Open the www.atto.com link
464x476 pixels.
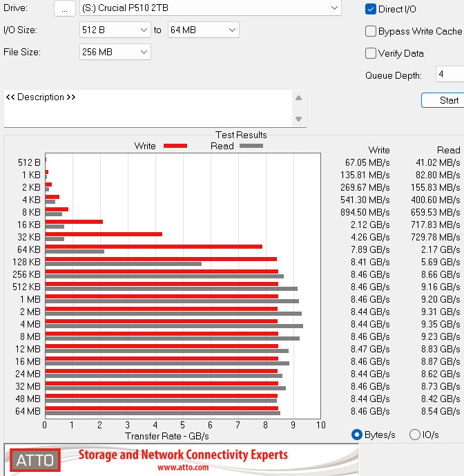click(x=183, y=468)
